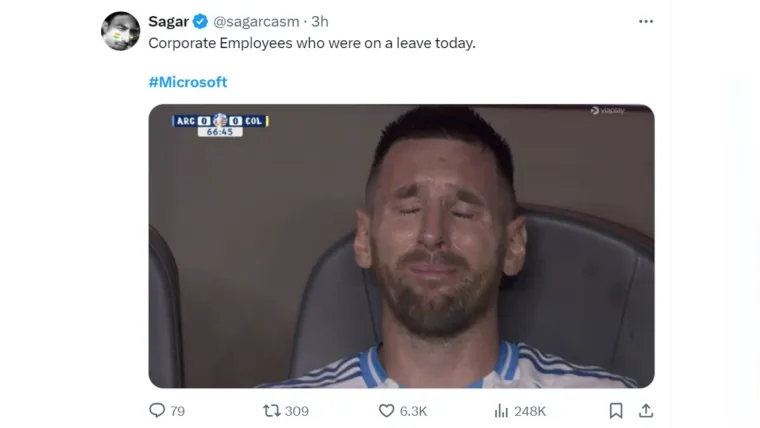Click the 3h timestamp
760x428 pixels.
pos(319,21)
